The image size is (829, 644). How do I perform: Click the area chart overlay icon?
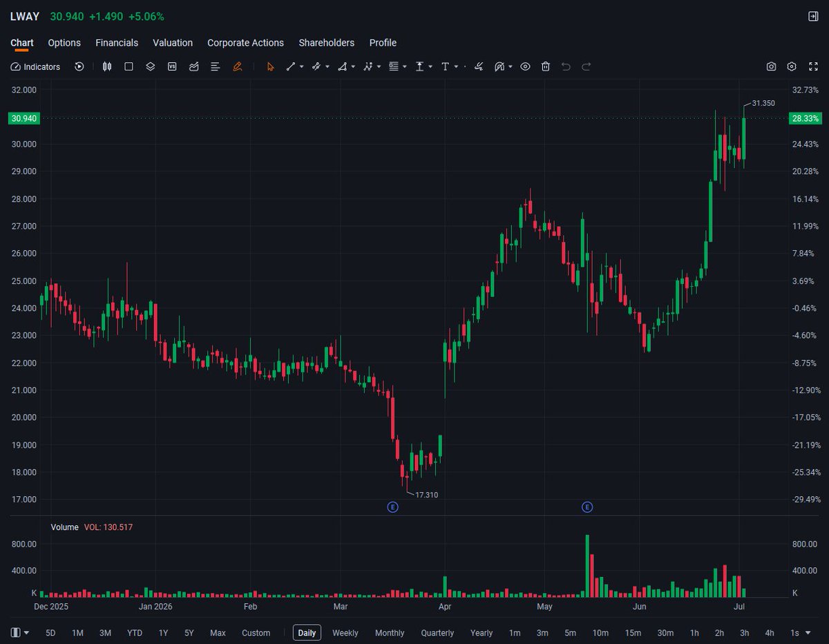pyautogui.click(x=194, y=66)
